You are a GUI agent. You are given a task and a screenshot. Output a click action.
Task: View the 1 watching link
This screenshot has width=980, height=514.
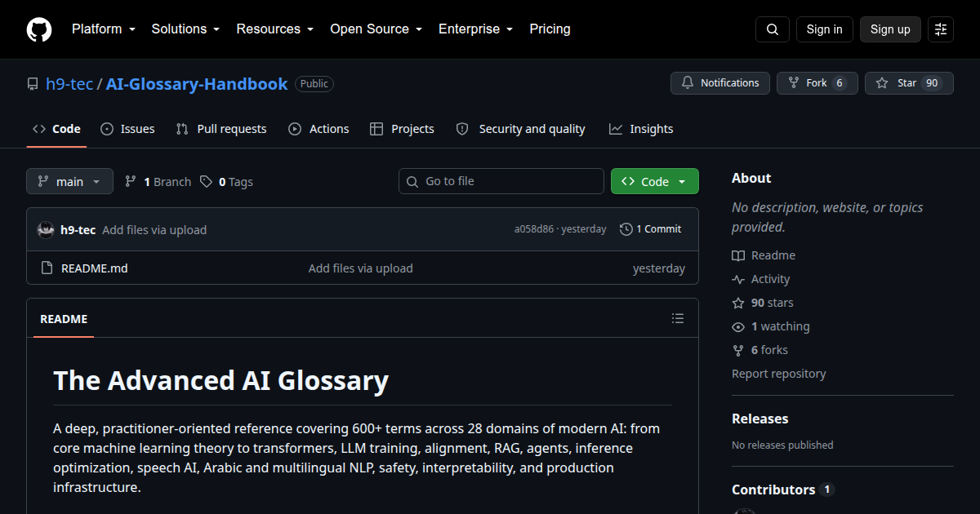pos(771,326)
